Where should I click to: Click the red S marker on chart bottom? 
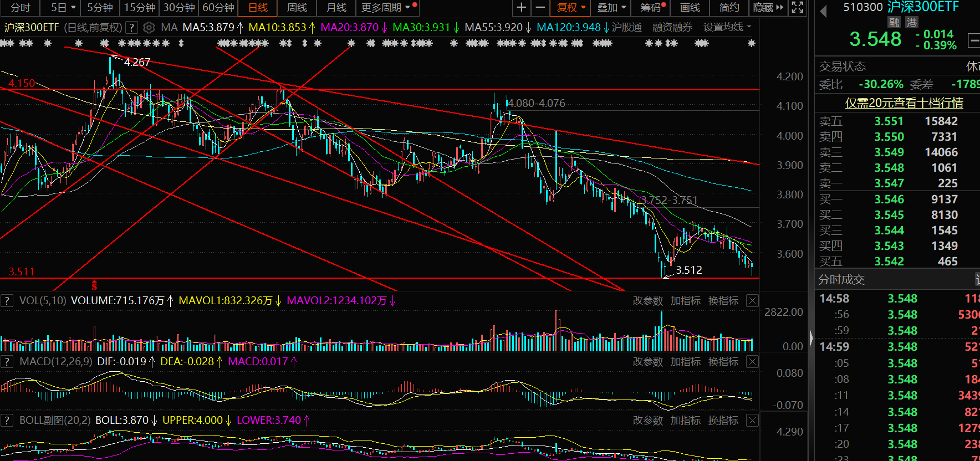point(94,285)
